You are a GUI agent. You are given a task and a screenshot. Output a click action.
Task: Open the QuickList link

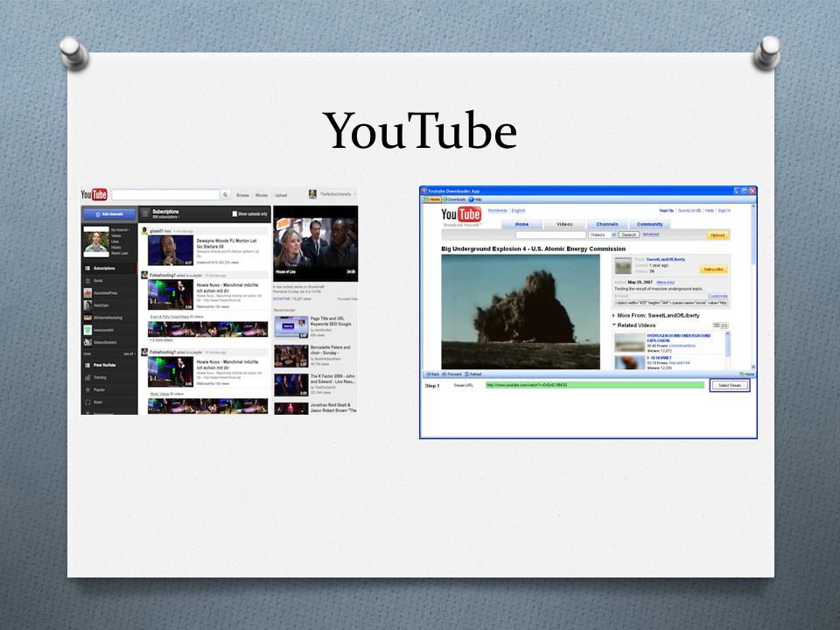689,211
